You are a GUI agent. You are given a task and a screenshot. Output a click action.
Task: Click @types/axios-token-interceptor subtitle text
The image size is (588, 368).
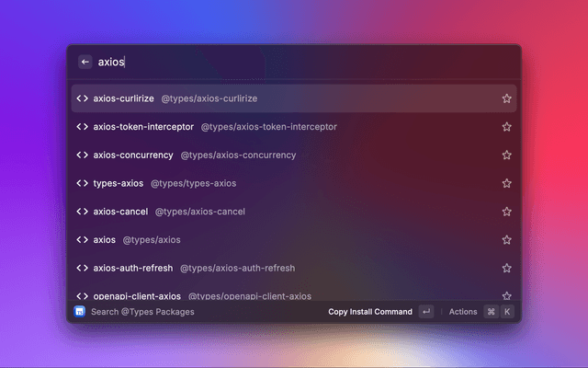(269, 127)
